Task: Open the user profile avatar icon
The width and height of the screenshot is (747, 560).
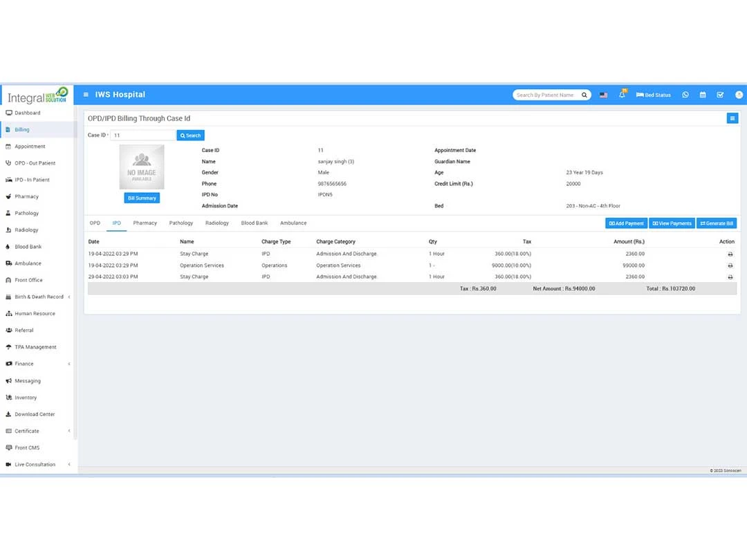Action: (x=738, y=95)
